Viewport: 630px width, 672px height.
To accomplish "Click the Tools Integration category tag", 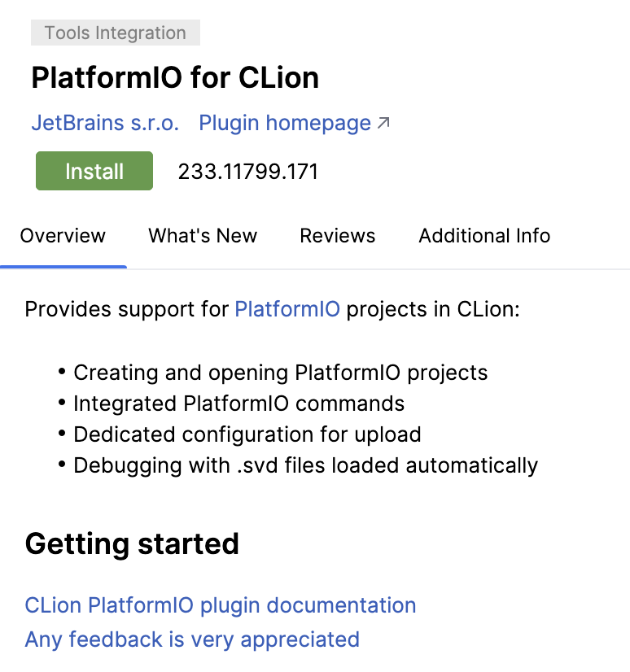I will (x=115, y=33).
